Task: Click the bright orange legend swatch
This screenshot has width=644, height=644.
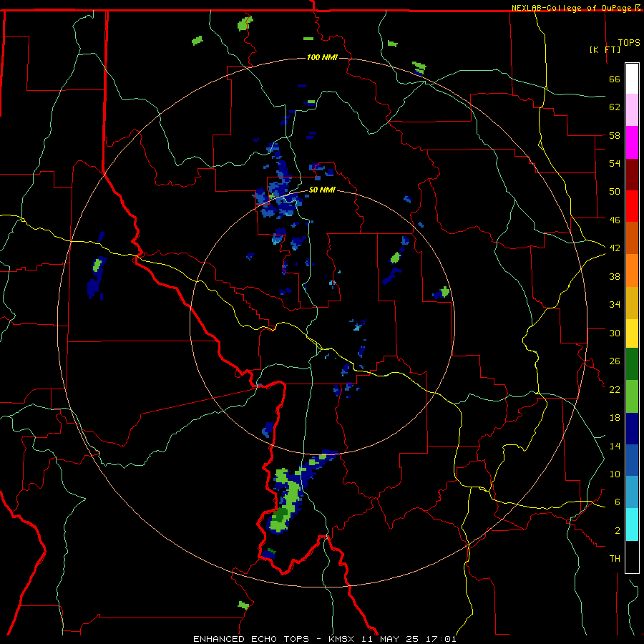Action: pos(632,270)
